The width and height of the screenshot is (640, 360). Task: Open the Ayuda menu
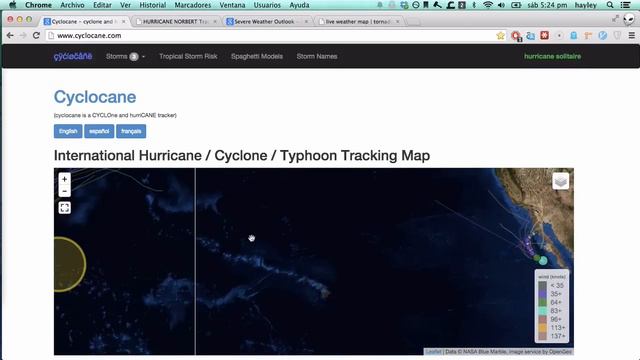coord(299,5)
